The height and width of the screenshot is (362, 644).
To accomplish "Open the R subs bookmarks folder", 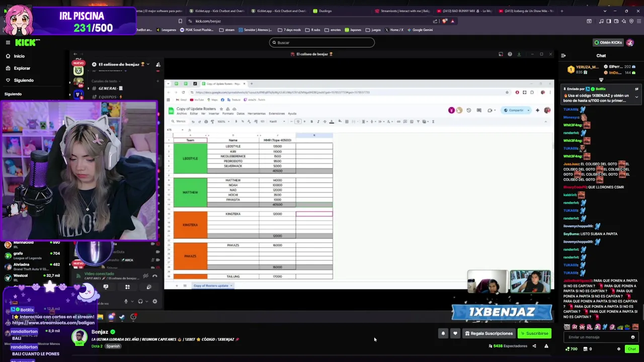I will 313,30.
